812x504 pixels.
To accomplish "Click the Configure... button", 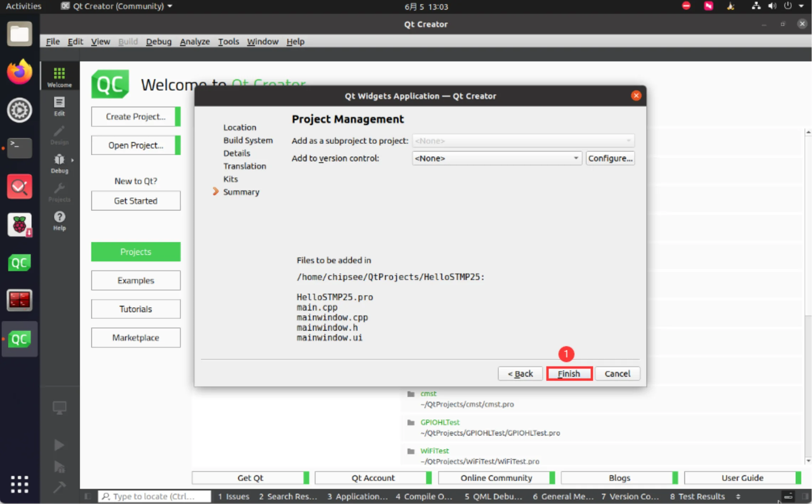I will pyautogui.click(x=610, y=158).
